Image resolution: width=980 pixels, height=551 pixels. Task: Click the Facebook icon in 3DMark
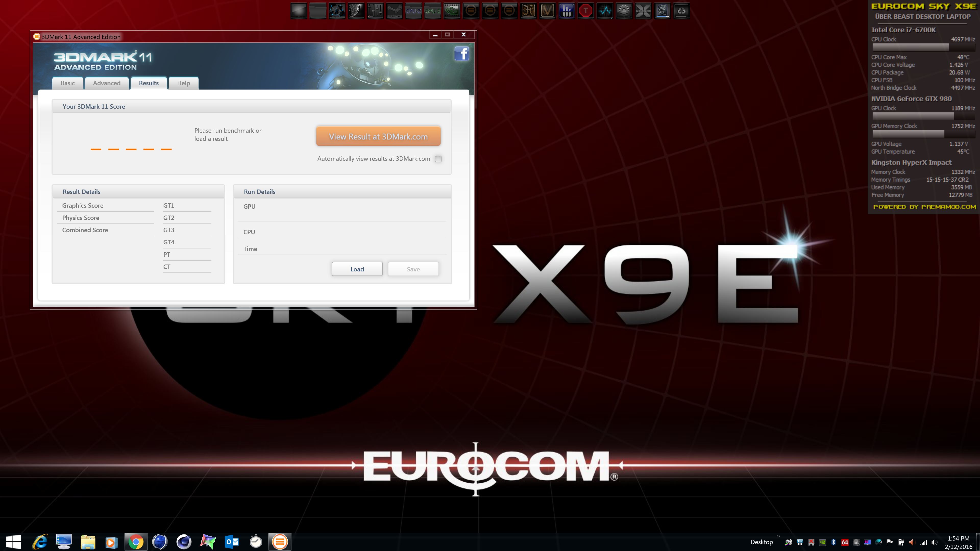point(461,54)
